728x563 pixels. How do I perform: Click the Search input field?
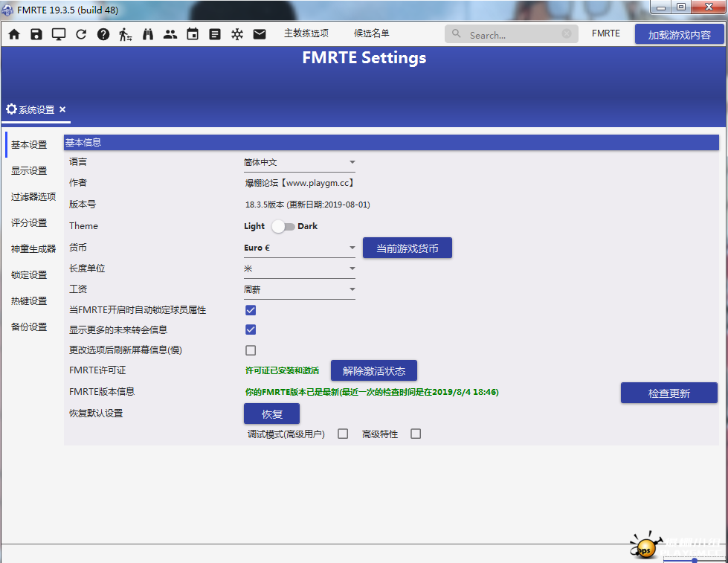pyautogui.click(x=512, y=34)
